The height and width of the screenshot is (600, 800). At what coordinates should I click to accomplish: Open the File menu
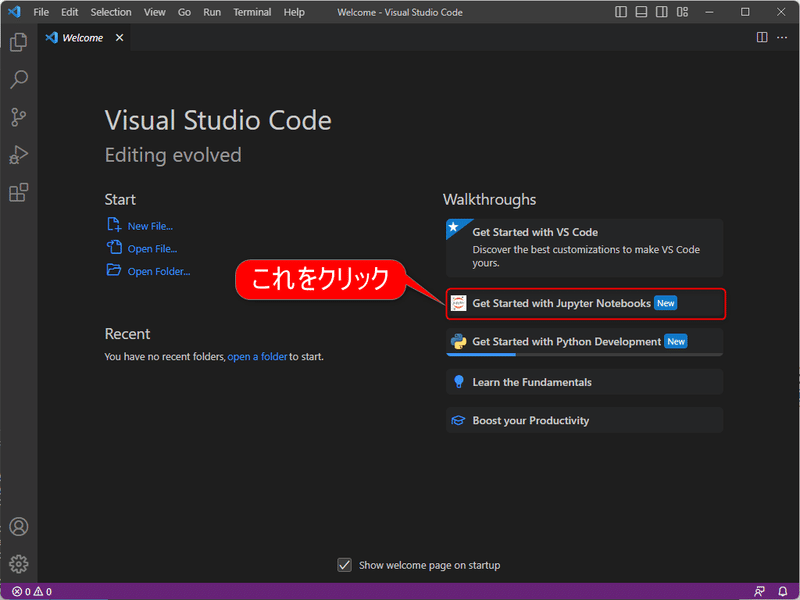coord(41,12)
